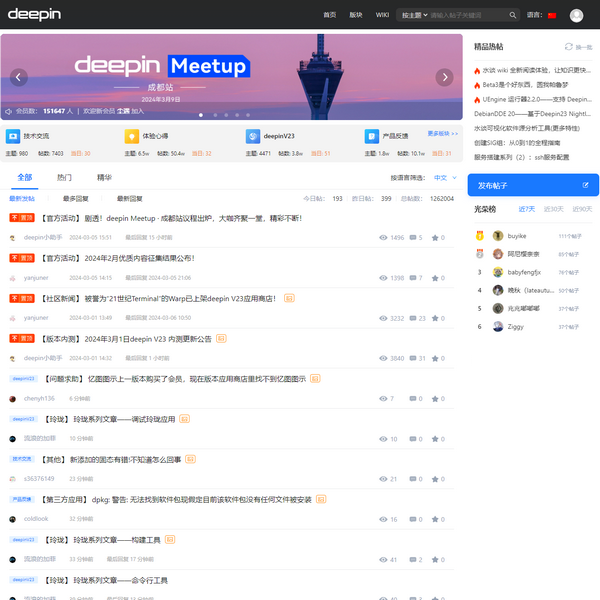Image resolution: width=600 pixels, height=600 pixels.
Task: Open the WIKI link in header
Action: (x=382, y=15)
